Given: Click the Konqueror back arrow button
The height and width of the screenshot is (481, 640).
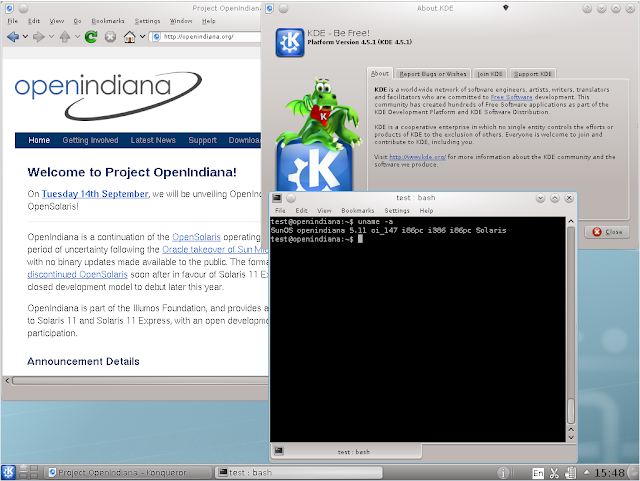Looking at the screenshot, I should 13,37.
